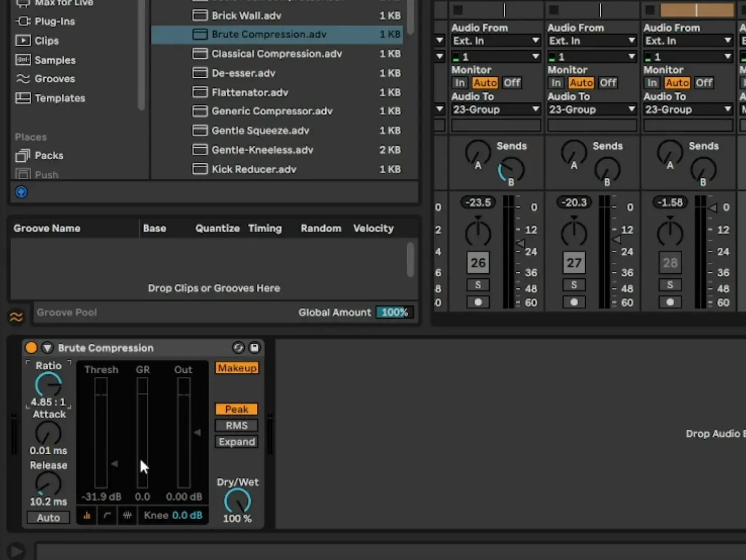Click the pan knob on track 28
This screenshot has width=746, height=560.
click(x=670, y=233)
